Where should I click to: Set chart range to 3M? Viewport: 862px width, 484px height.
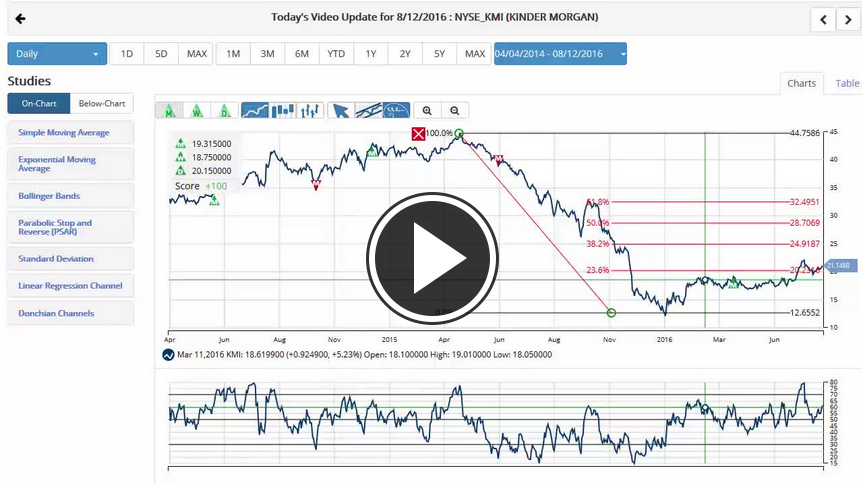point(267,54)
